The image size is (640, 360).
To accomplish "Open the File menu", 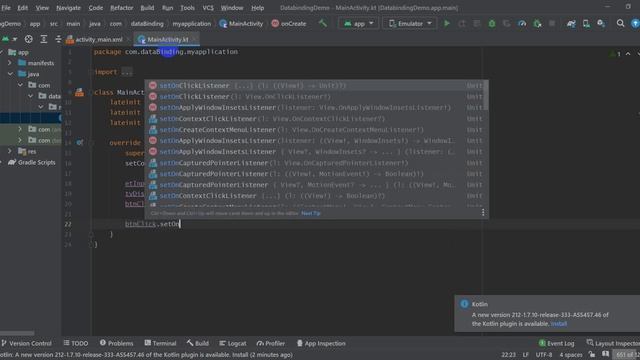I will click(x=6, y=8).
